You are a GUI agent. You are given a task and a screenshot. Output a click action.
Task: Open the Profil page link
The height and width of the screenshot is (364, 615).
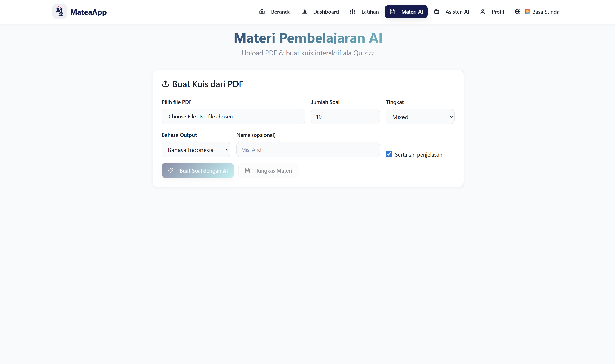(x=498, y=12)
